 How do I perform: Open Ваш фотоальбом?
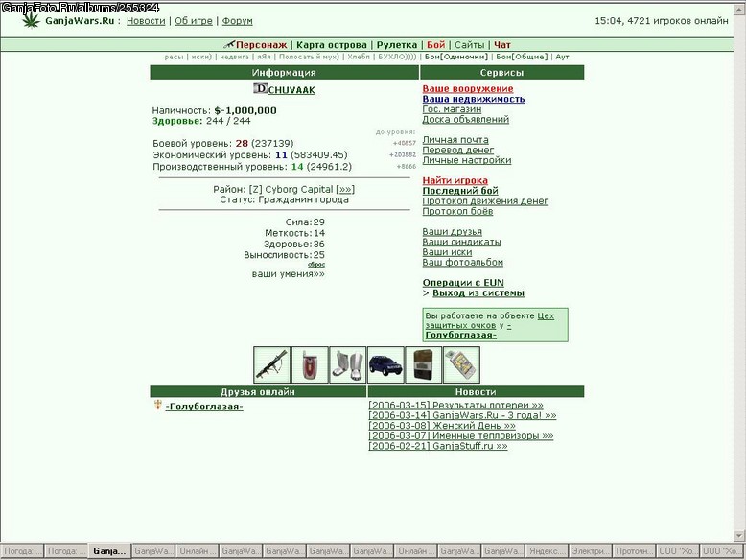click(462, 262)
